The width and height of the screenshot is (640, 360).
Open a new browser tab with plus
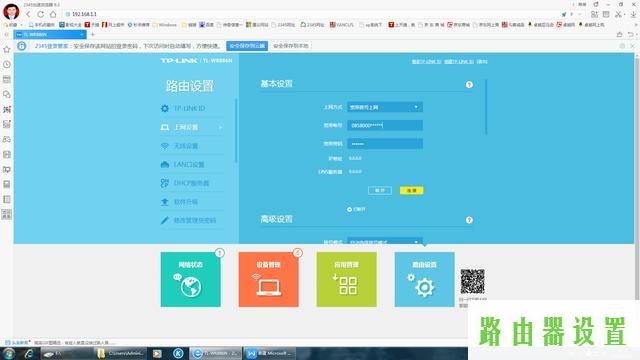[93, 35]
